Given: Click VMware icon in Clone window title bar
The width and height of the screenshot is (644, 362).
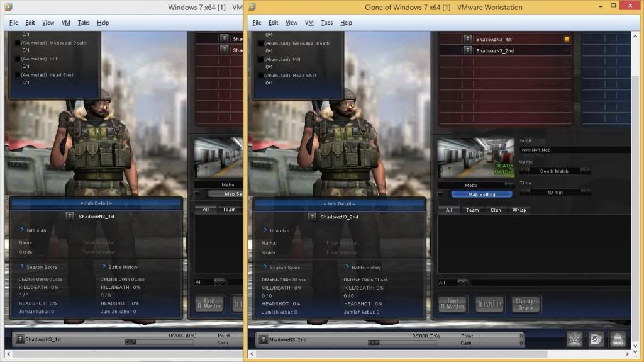Looking at the screenshot, I should (x=252, y=7).
